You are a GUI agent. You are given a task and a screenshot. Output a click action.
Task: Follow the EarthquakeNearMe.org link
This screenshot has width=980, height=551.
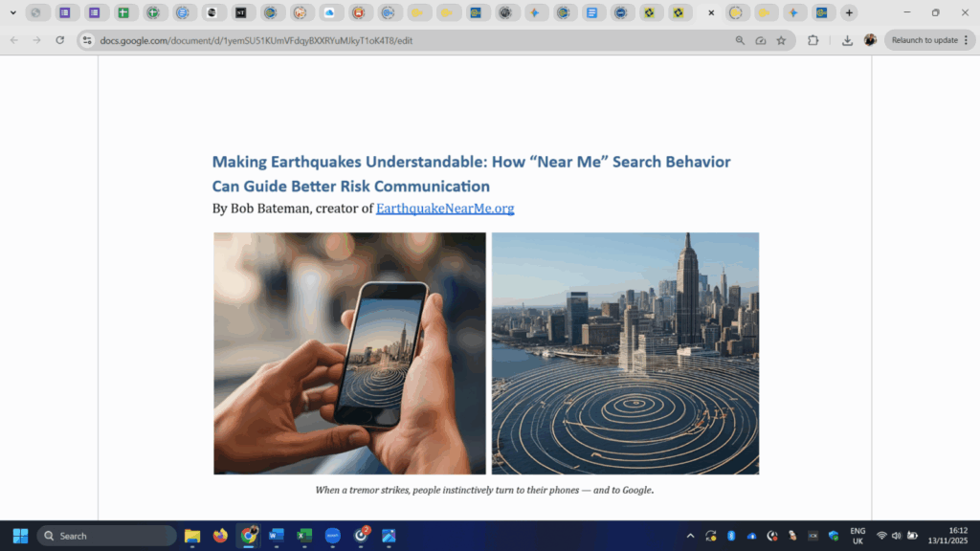tap(445, 208)
